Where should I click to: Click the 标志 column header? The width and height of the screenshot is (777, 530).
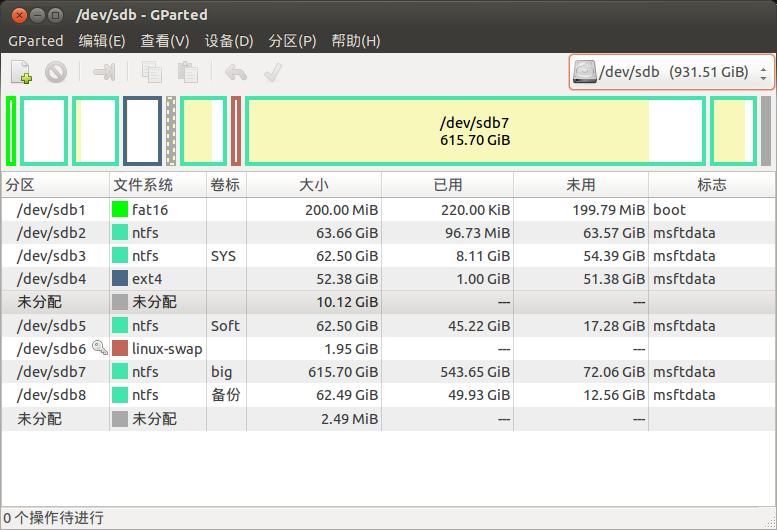pos(712,185)
